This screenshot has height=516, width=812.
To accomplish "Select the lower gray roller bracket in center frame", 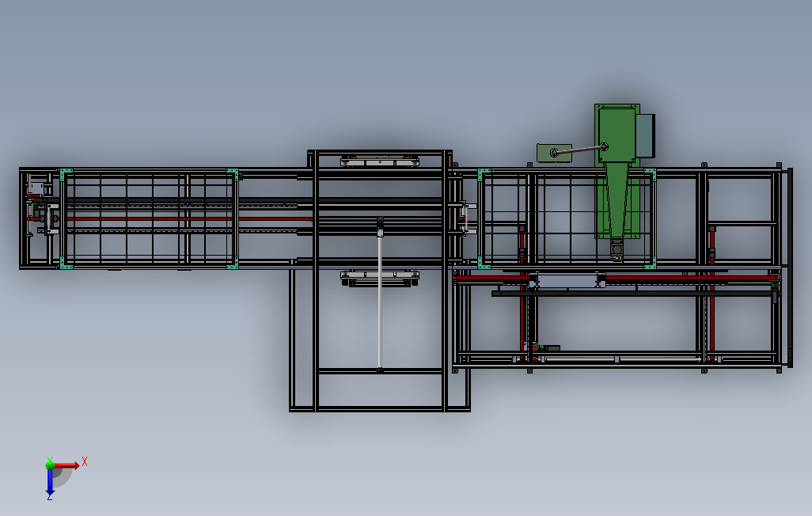I will pyautogui.click(x=380, y=278).
